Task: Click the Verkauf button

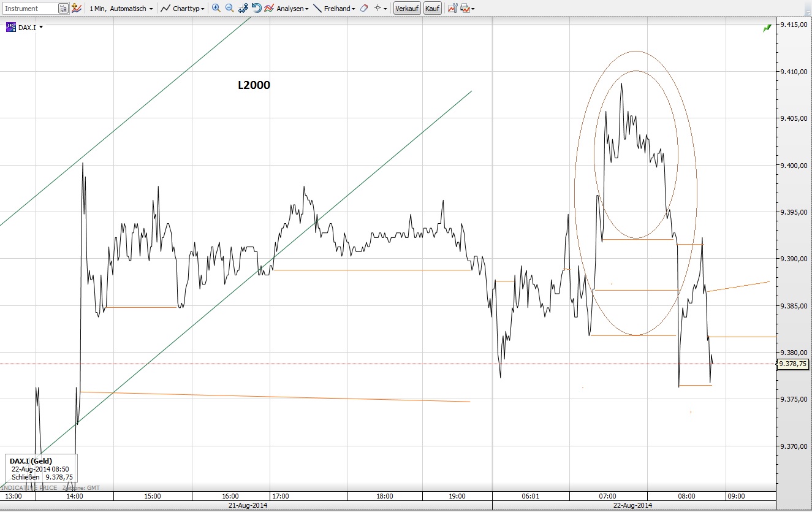Action: click(406, 8)
